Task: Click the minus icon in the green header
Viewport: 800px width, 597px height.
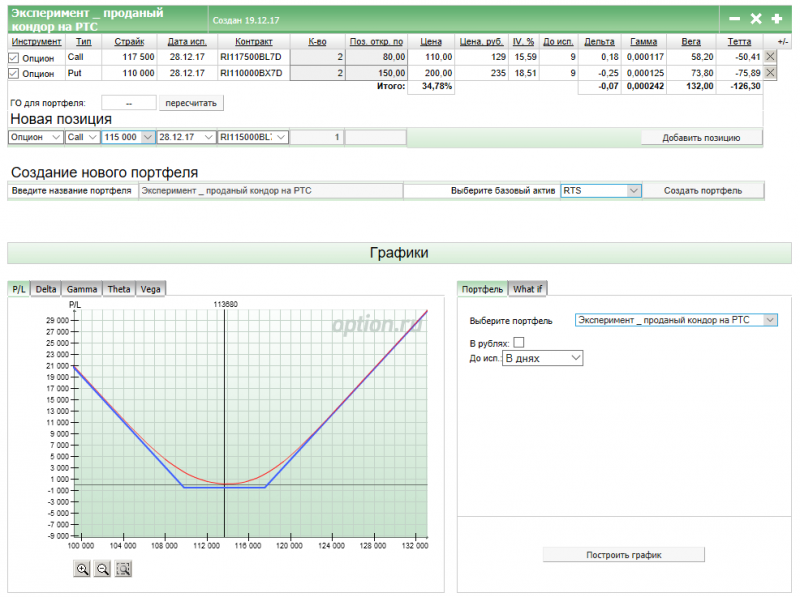Action: coord(735,18)
